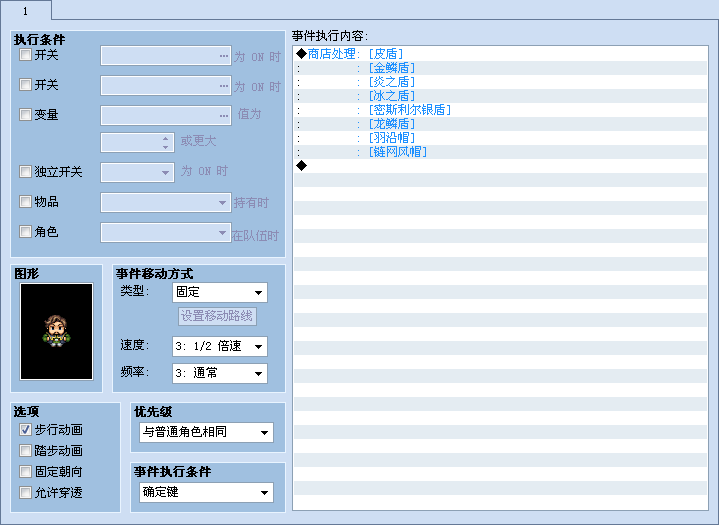
Task: Click the variable value spinner arrows
Action: (x=166, y=143)
